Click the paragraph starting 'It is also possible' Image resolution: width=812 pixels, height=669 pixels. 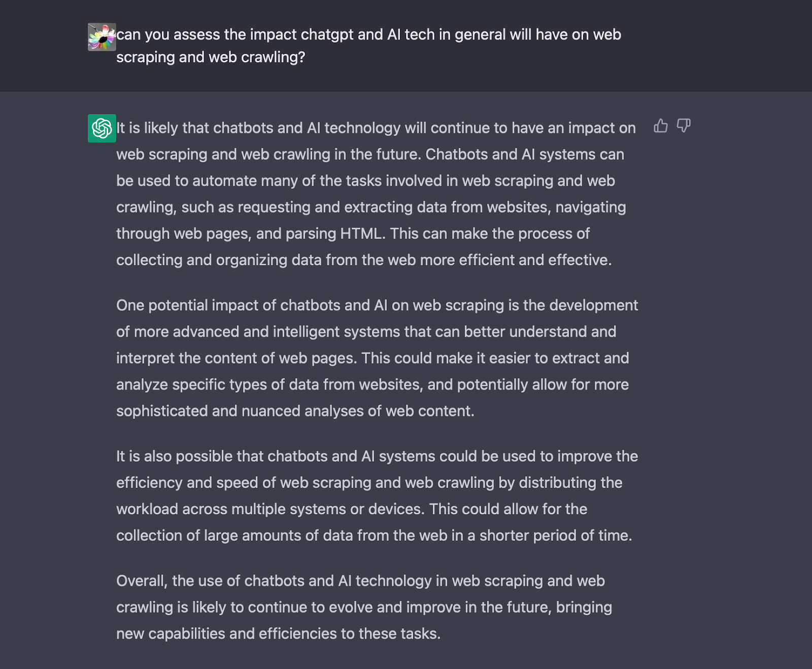click(x=377, y=496)
